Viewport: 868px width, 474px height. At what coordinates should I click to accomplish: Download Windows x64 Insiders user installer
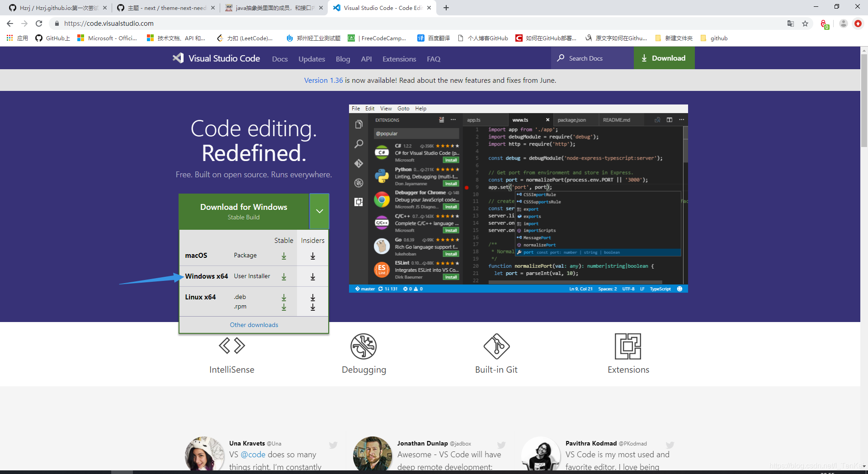click(313, 277)
